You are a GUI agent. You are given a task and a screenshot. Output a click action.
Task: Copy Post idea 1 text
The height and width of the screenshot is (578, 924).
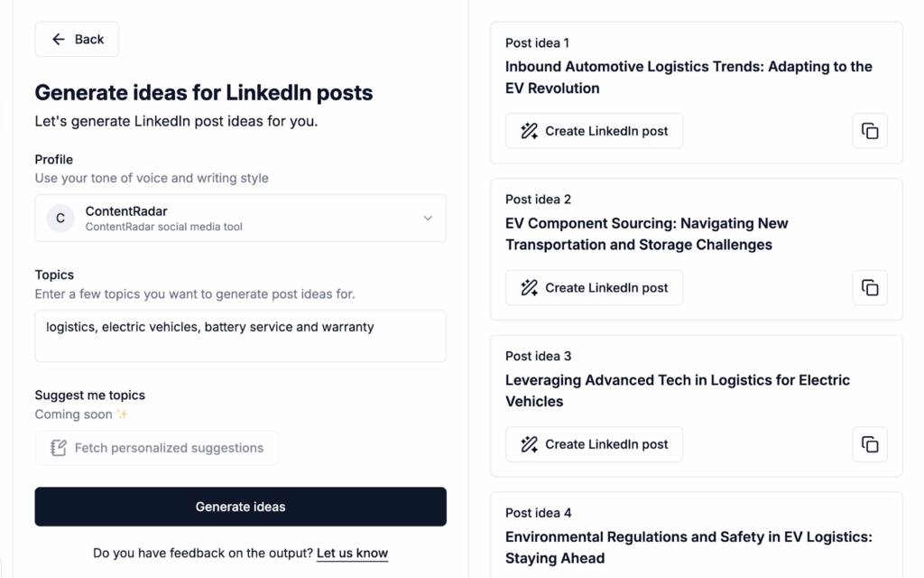[870, 131]
